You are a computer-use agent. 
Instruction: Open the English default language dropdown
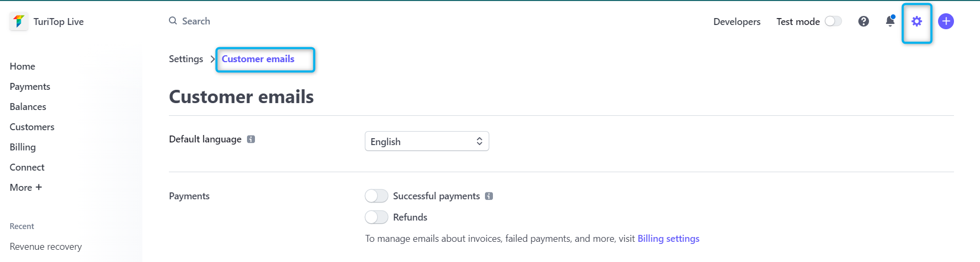[427, 141]
